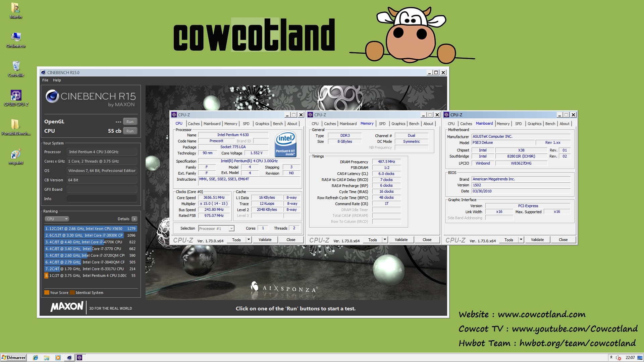
Task: Click Validate in first CPU-Z window
Action: click(265, 240)
